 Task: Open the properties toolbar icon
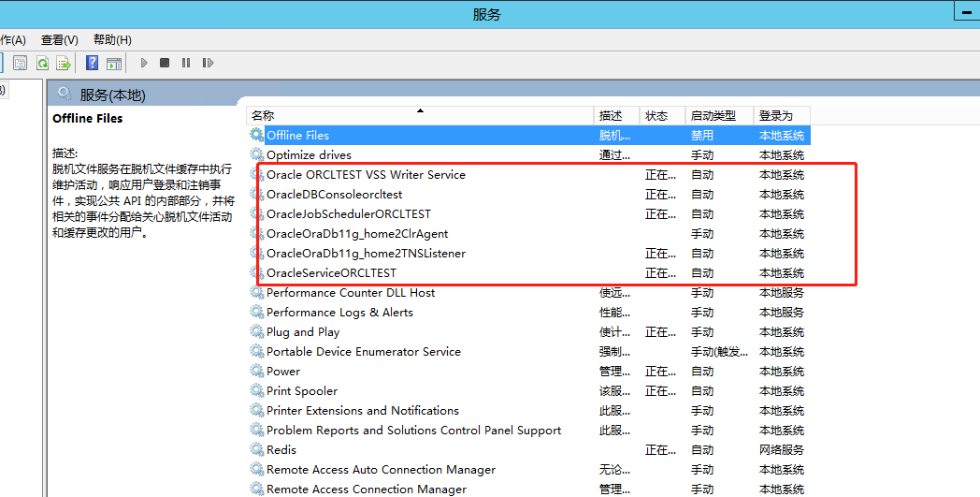point(20,63)
